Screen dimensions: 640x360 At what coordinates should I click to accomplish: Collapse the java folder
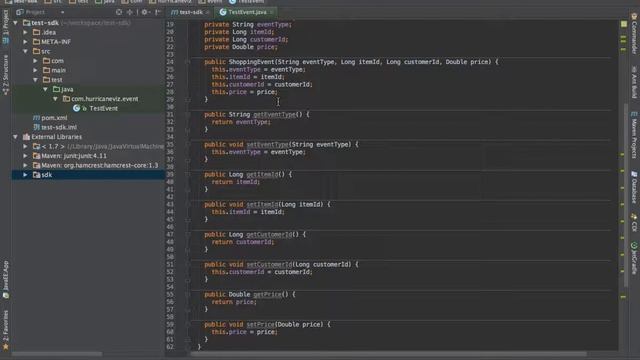point(45,89)
